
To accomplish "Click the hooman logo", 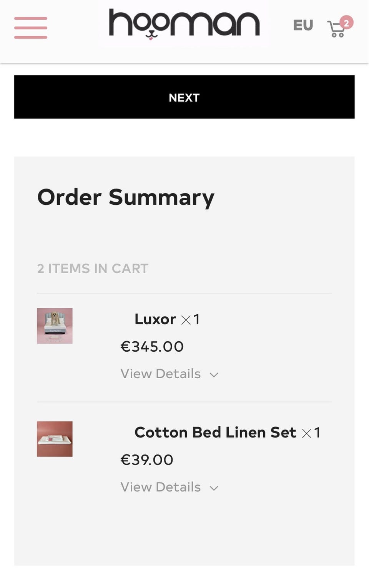I will [184, 24].
